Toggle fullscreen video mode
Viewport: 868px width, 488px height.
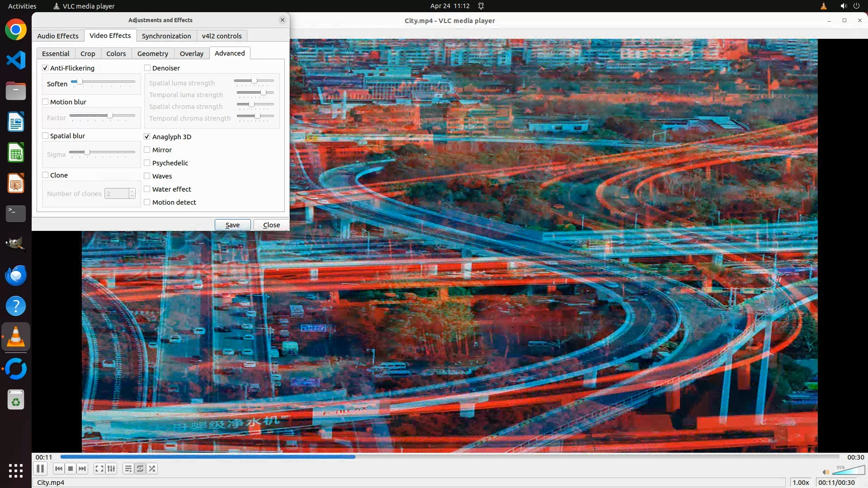pos(99,469)
